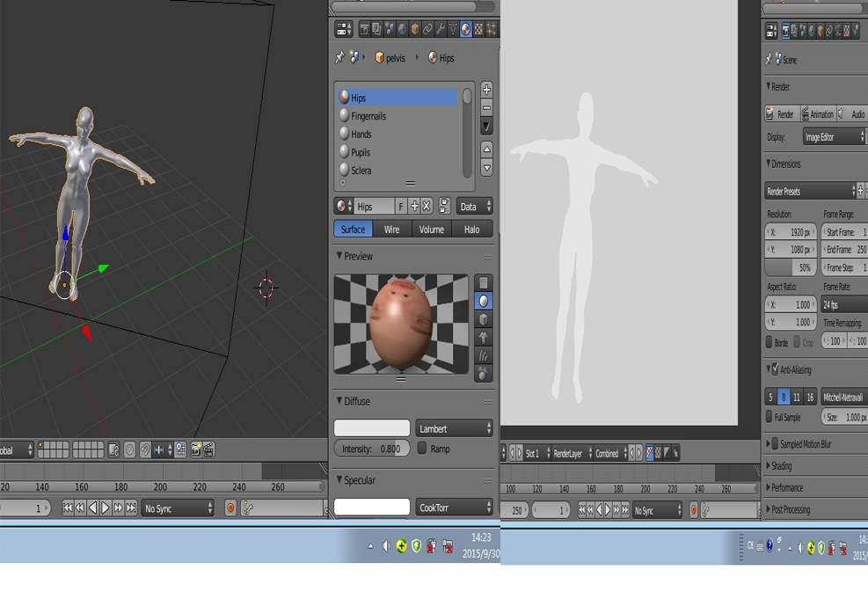Open the Modifiers wrench tab in left properties panel

441,29
